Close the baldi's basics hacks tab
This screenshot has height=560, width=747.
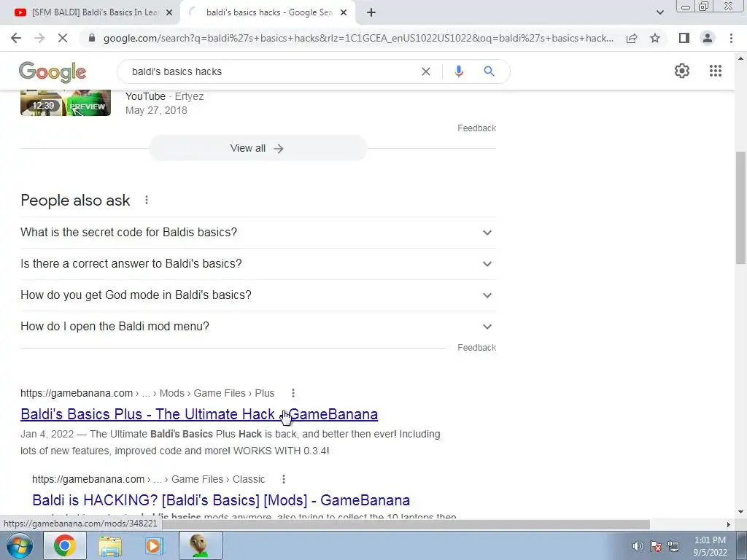pyautogui.click(x=344, y=12)
